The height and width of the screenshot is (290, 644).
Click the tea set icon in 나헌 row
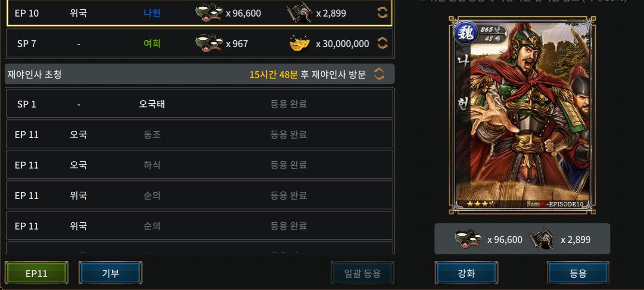pos(209,13)
